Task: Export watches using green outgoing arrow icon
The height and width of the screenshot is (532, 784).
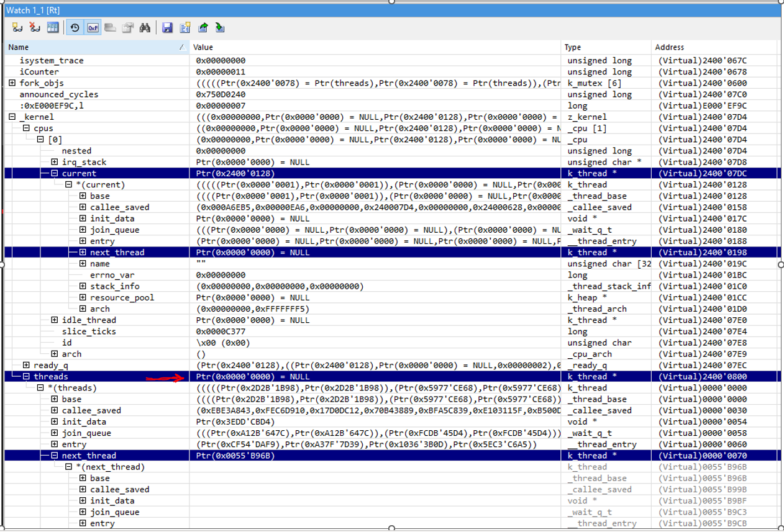Action: pos(202,27)
